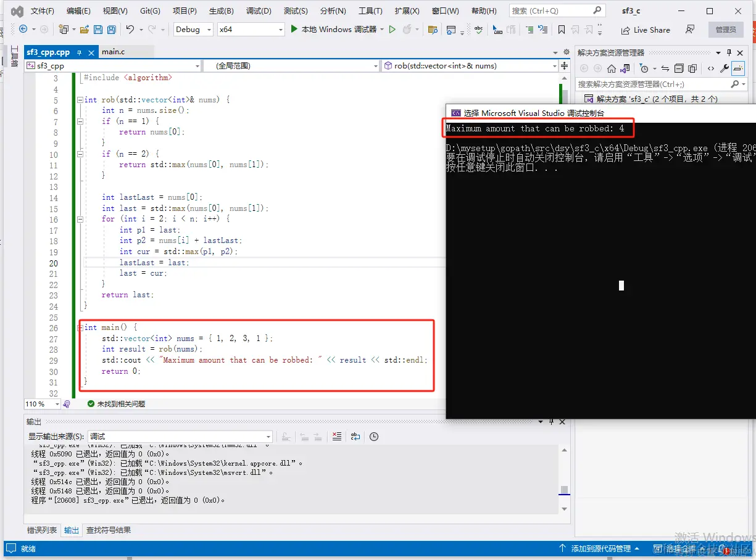The width and height of the screenshot is (756, 560).
Task: Switch views icon in Solution Explorer
Action: tap(625, 68)
